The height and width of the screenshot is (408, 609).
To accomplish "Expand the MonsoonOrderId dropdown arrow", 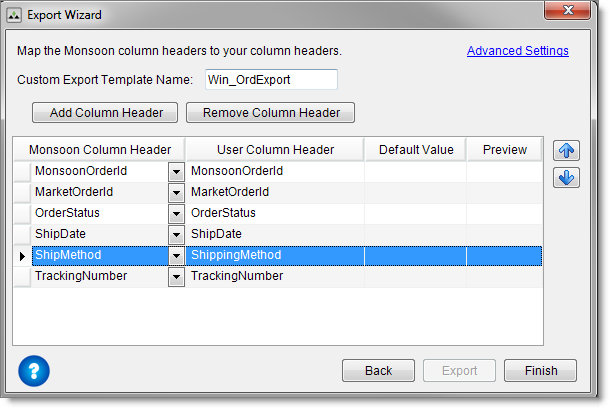I will click(176, 171).
